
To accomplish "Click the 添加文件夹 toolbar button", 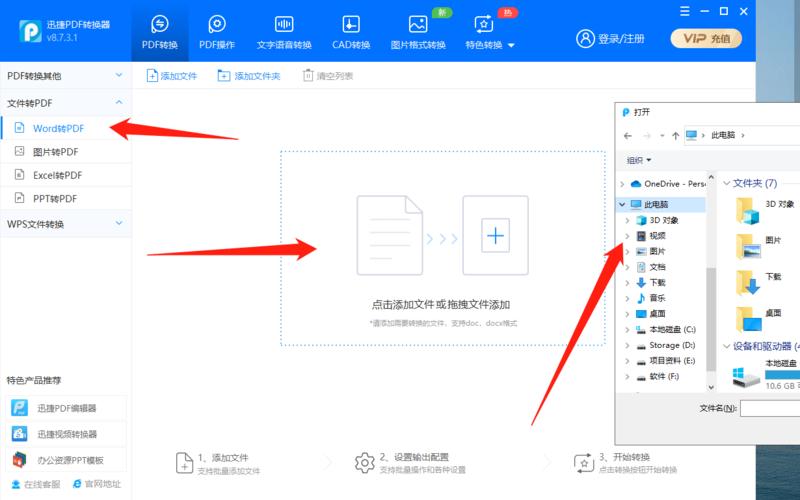I will [249, 76].
